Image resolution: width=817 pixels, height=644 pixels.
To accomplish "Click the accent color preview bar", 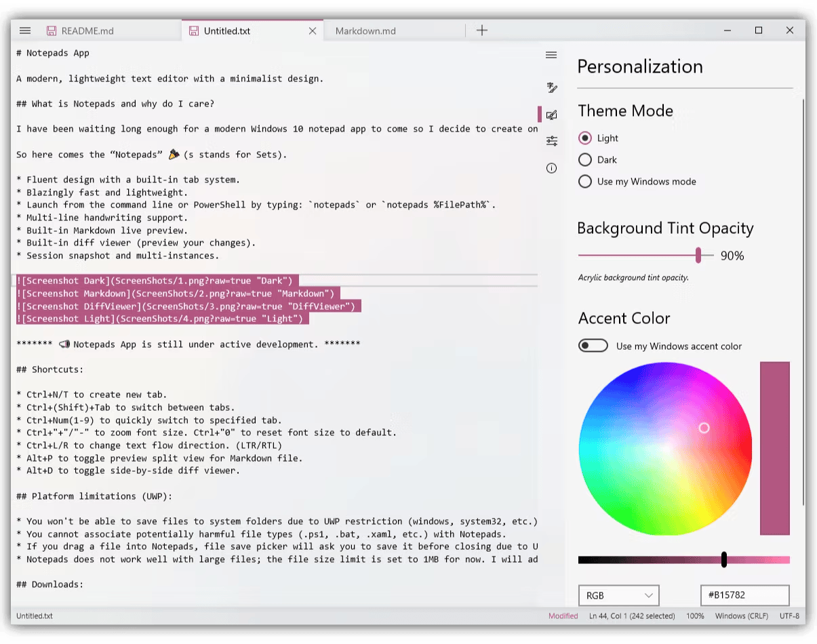I will tap(775, 448).
